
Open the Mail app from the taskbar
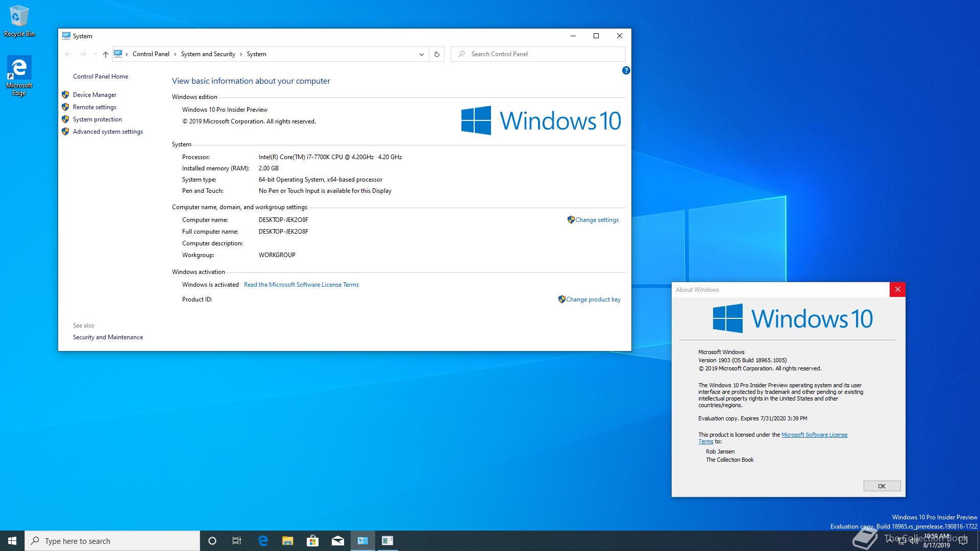(x=338, y=540)
